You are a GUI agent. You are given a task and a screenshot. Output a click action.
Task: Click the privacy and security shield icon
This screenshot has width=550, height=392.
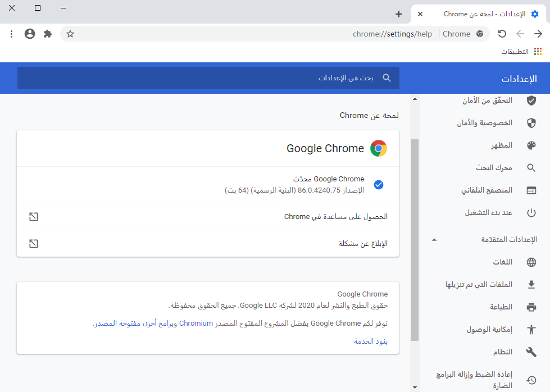click(531, 123)
